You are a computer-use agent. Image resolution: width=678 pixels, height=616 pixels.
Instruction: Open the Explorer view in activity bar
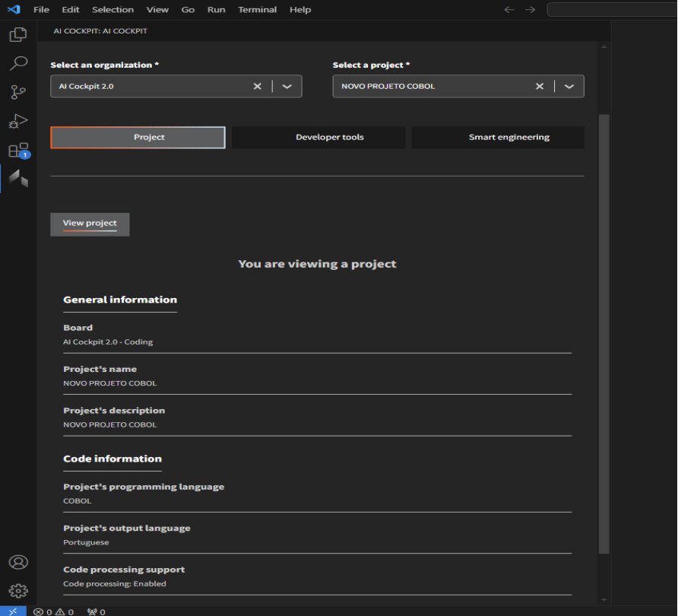18,35
